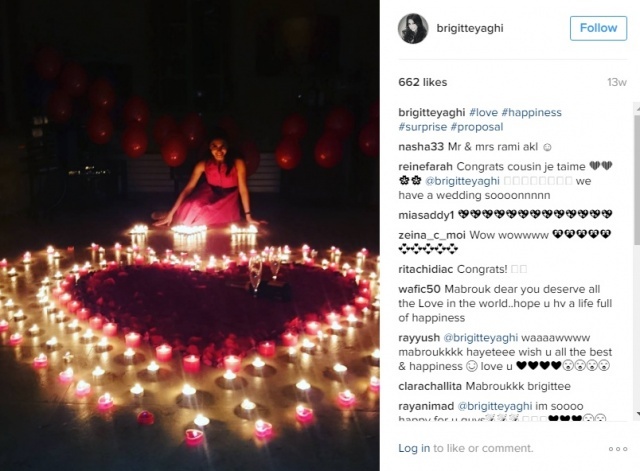Click the Log in link
This screenshot has width=640, height=471.
tap(414, 448)
